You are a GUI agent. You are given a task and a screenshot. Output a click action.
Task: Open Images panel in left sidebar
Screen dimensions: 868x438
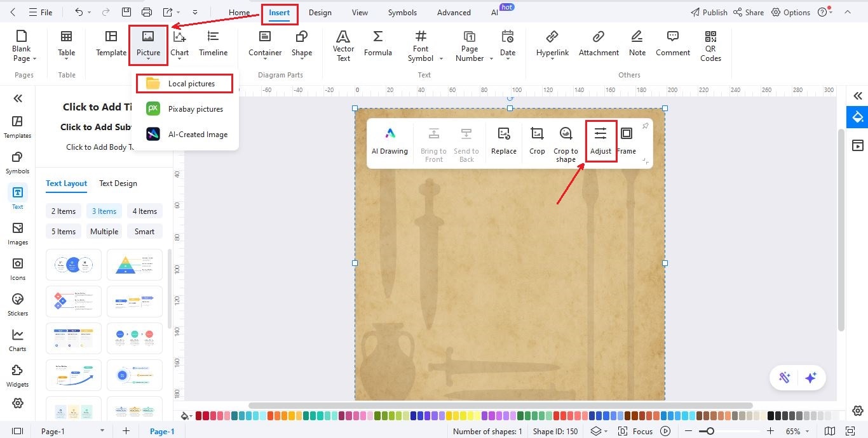17,233
